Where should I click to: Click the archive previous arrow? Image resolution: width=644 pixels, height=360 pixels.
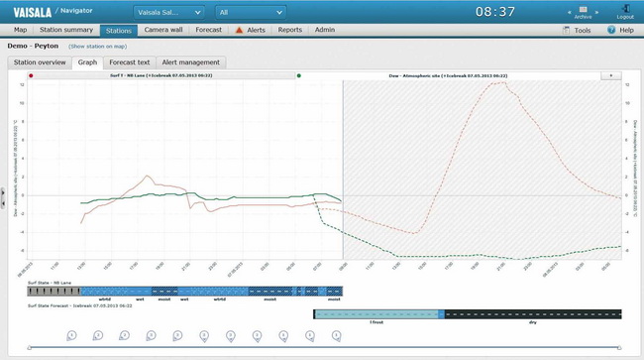click(570, 12)
